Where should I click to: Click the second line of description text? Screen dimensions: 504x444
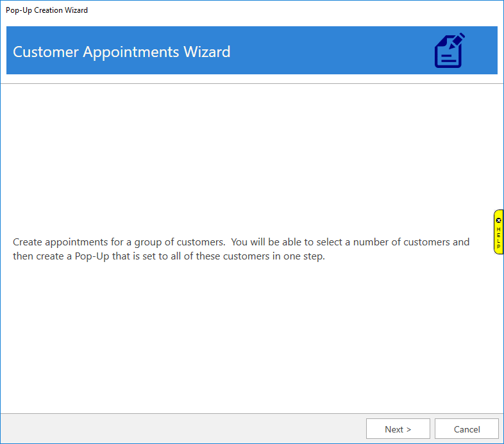tap(169, 257)
